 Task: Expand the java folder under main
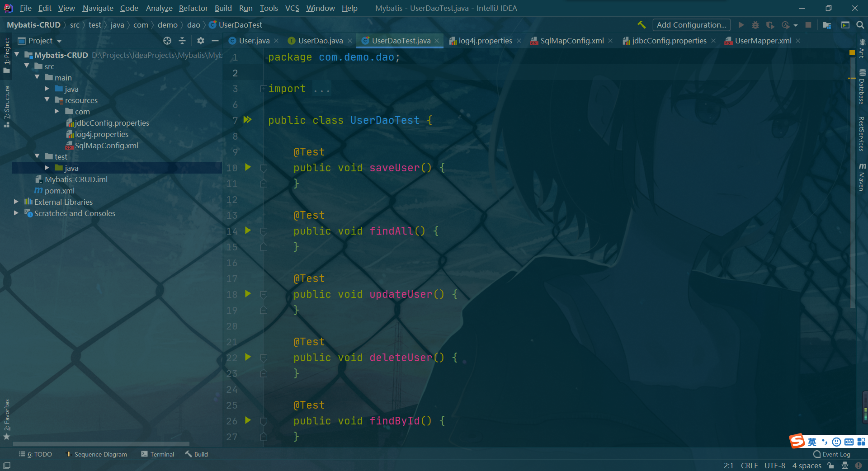pyautogui.click(x=47, y=89)
